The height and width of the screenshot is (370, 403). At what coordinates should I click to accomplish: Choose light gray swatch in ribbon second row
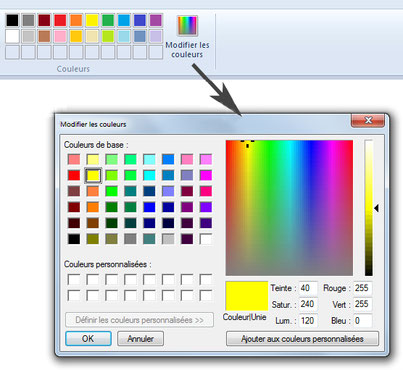pos(28,36)
